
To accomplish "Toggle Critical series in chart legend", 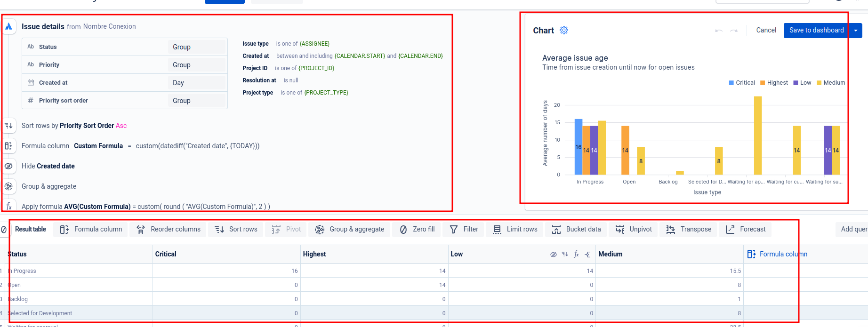I will coord(742,83).
